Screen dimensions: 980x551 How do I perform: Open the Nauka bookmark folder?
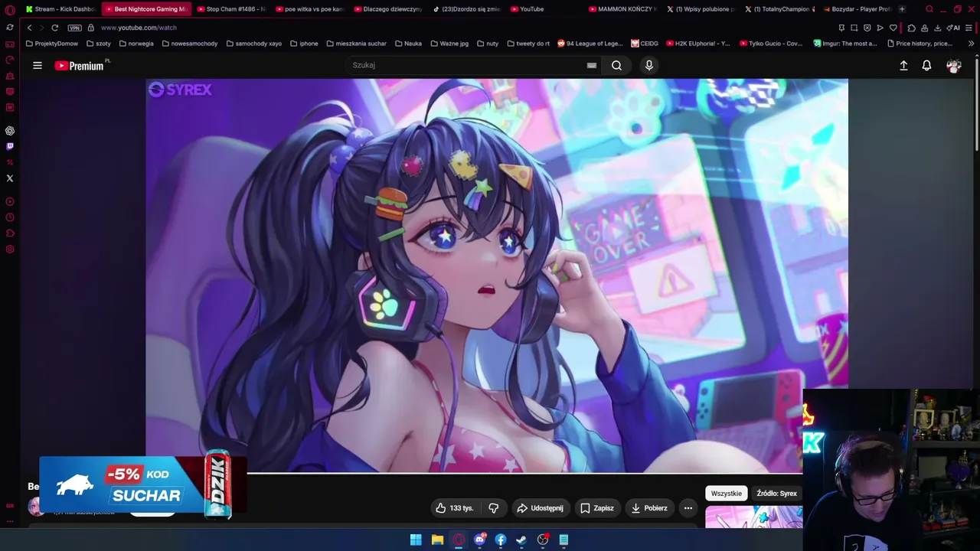point(408,44)
